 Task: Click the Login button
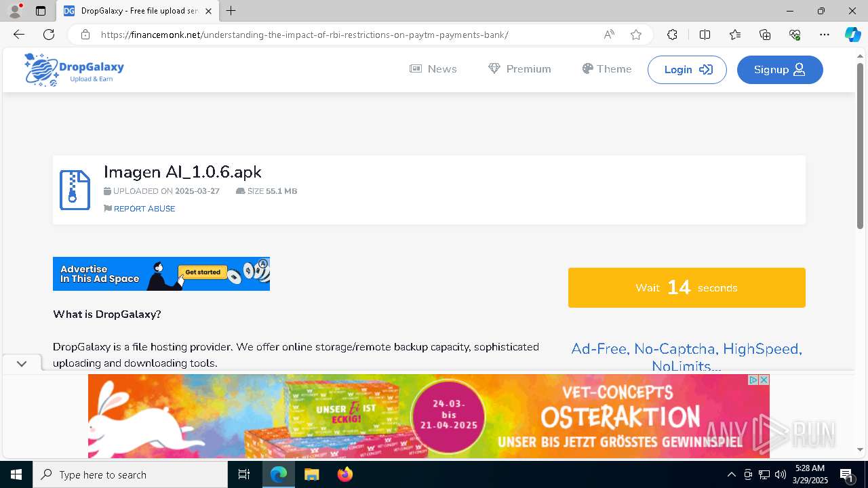687,70
